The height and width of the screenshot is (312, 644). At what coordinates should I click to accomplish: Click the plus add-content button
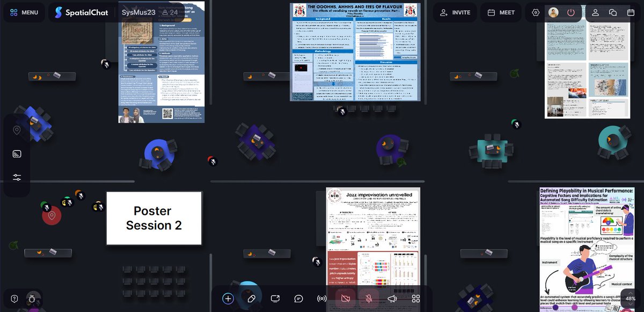pos(228,299)
